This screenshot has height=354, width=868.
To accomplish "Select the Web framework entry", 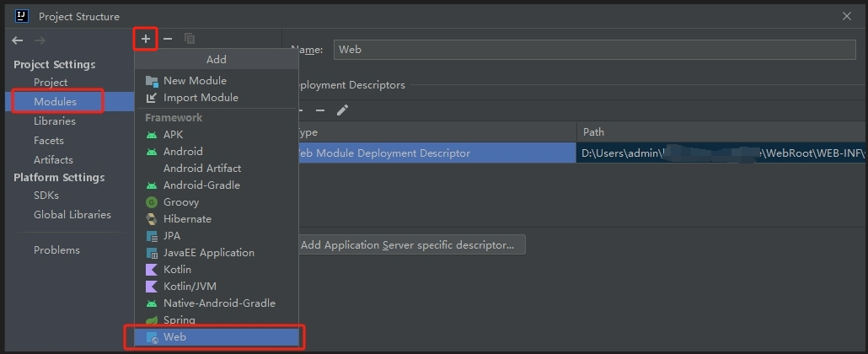I will pos(174,337).
